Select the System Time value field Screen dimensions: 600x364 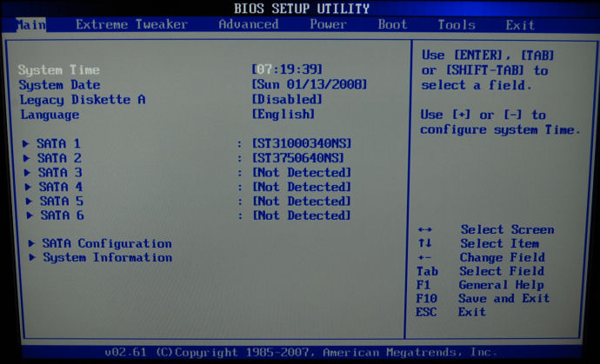(x=287, y=69)
